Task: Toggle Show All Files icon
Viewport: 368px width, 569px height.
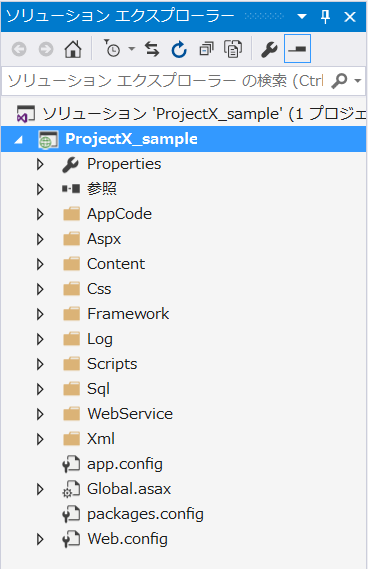Action: [233, 49]
